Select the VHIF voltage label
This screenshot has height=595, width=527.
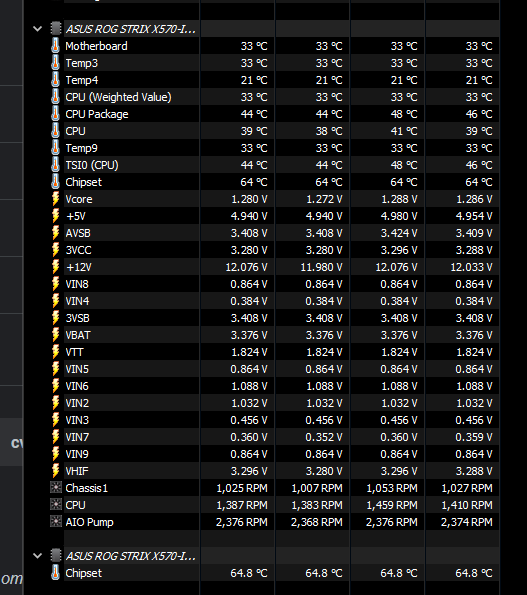click(77, 471)
